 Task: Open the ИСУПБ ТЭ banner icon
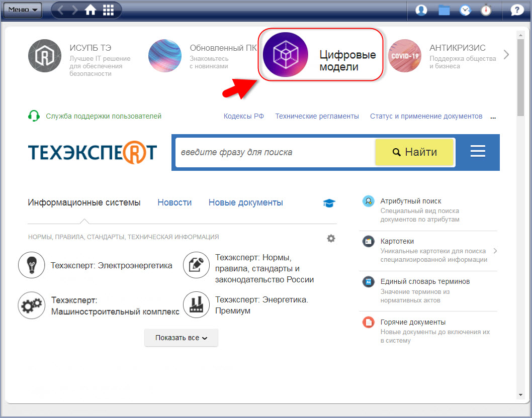click(45, 56)
